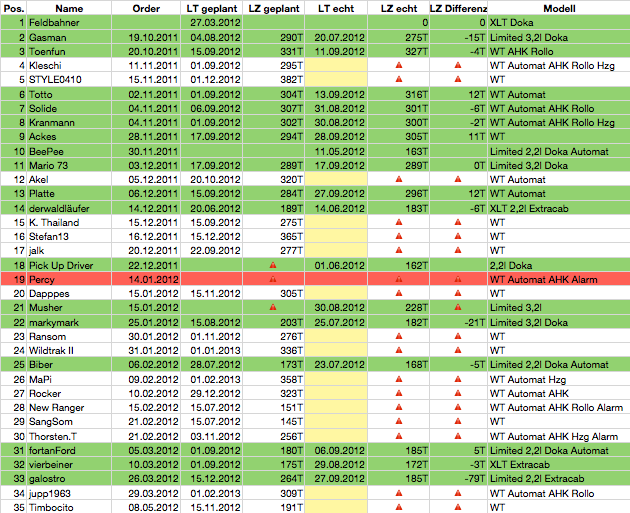Click the name cell Percy in the red row
The height and width of the screenshot is (513, 630).
pos(69,279)
